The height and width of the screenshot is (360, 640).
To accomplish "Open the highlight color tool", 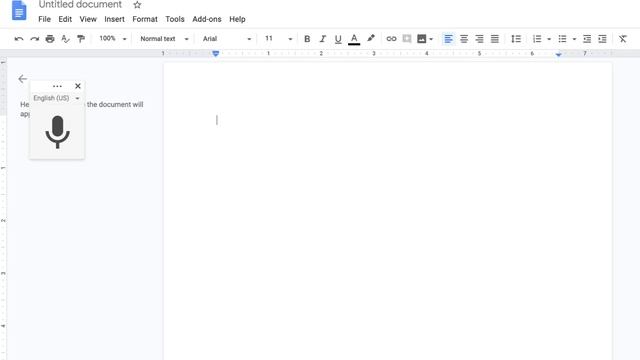I will (x=371, y=38).
